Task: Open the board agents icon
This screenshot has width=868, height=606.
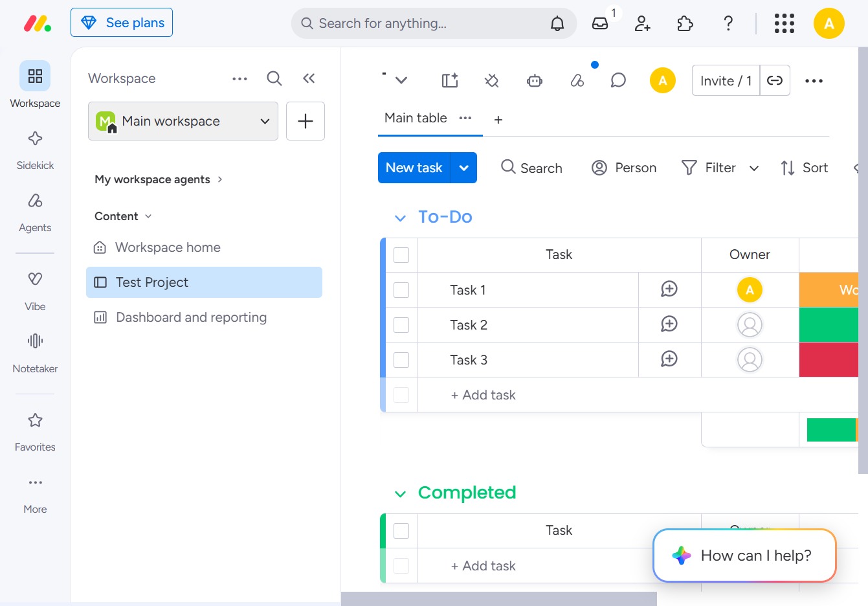Action: [x=577, y=81]
